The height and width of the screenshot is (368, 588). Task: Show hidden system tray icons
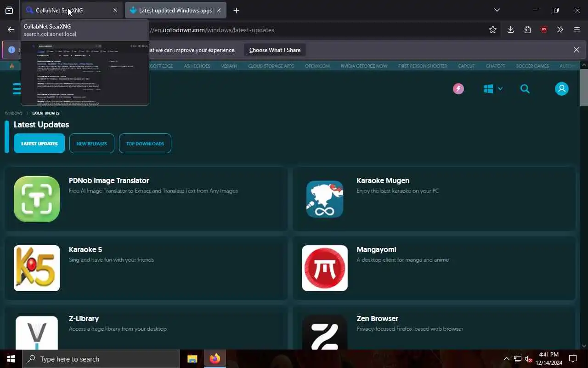(506, 359)
